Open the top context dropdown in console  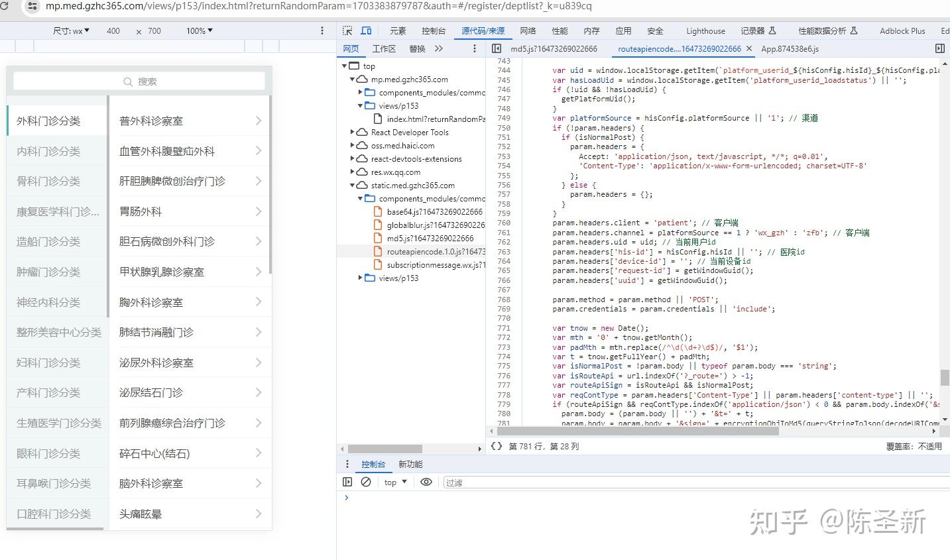396,482
